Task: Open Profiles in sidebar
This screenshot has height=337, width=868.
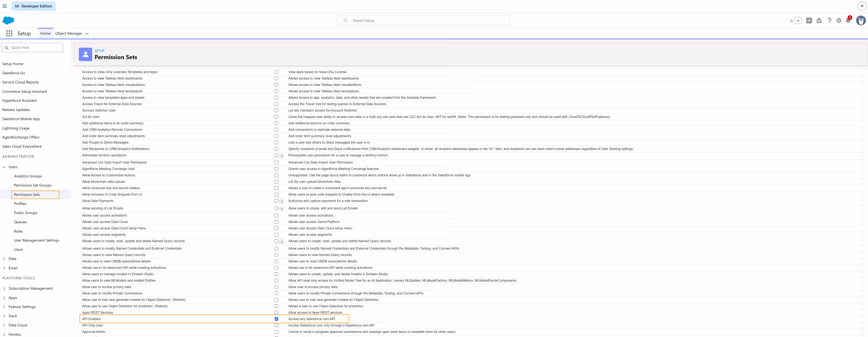Action: click(x=20, y=204)
